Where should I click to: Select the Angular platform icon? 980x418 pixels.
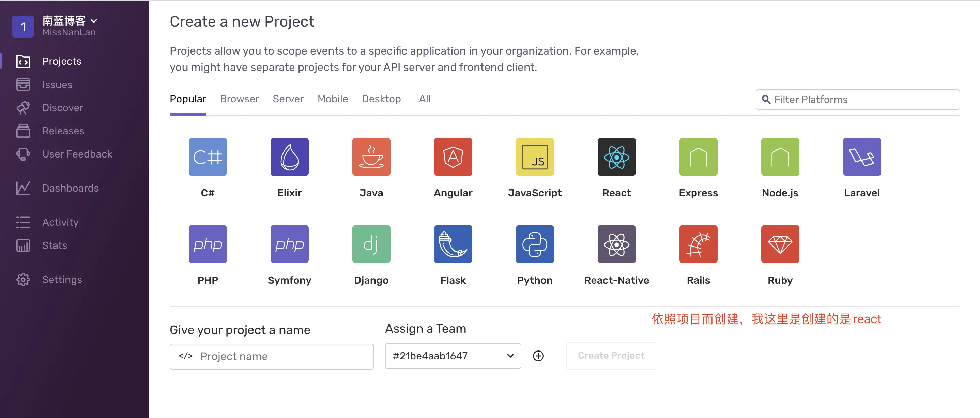[453, 157]
